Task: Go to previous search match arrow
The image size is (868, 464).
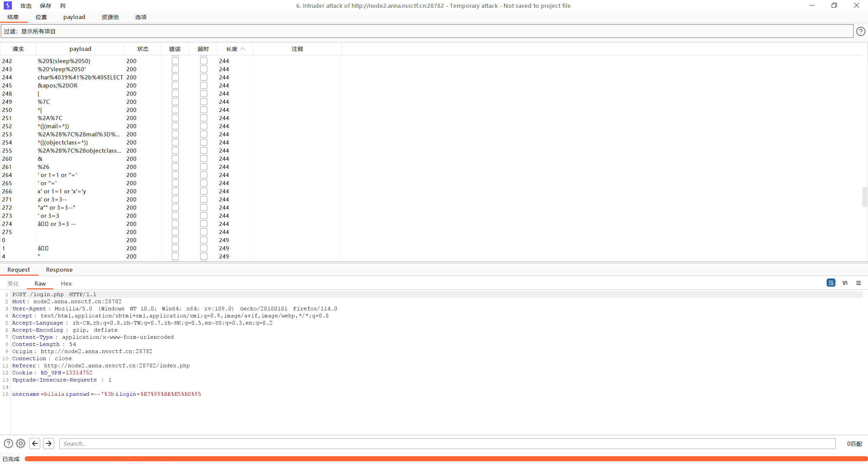Action: (x=35, y=443)
